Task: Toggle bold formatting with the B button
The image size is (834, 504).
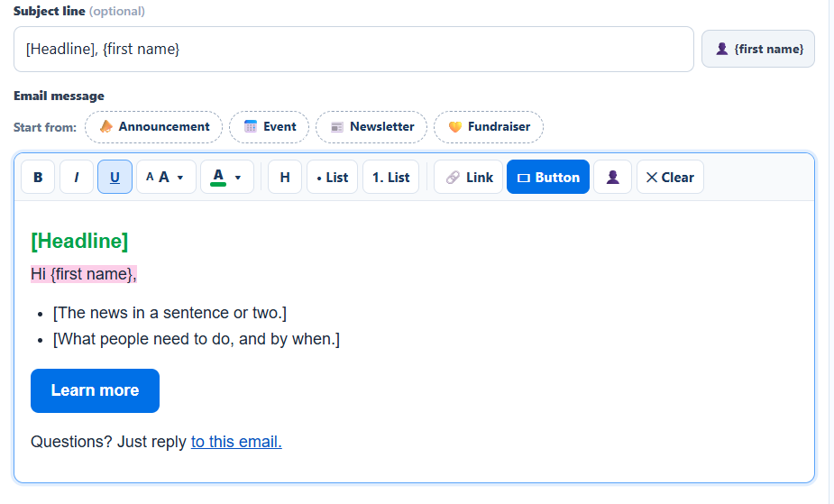Action: (38, 177)
